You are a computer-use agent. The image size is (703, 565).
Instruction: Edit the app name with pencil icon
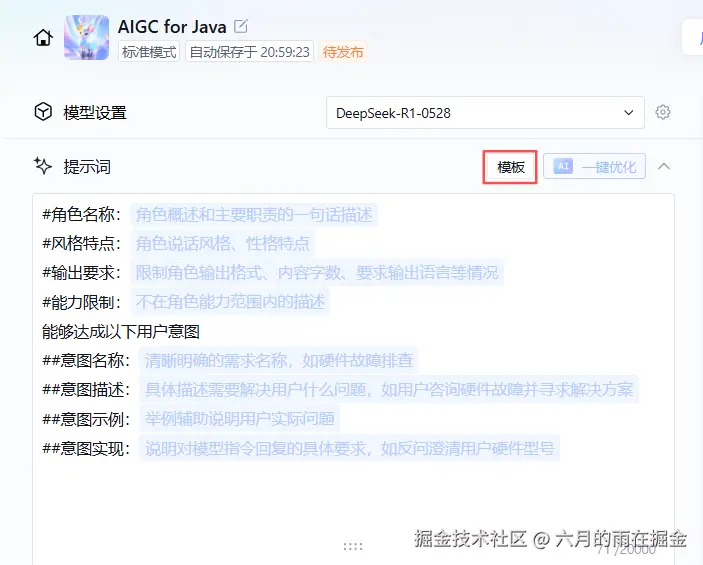240,26
